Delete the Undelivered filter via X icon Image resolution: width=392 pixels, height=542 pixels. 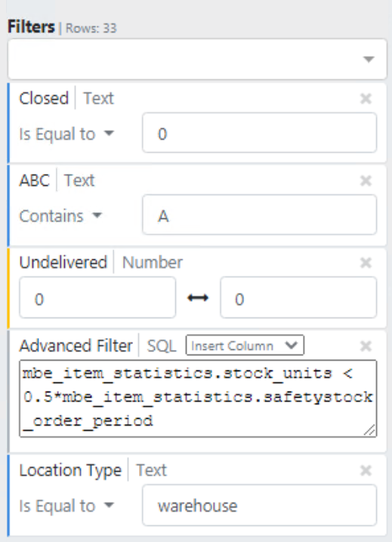point(366,263)
